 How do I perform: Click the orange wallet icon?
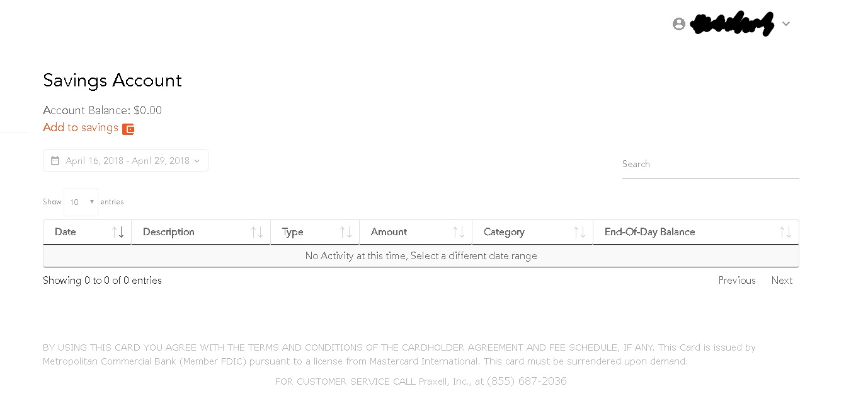point(128,129)
